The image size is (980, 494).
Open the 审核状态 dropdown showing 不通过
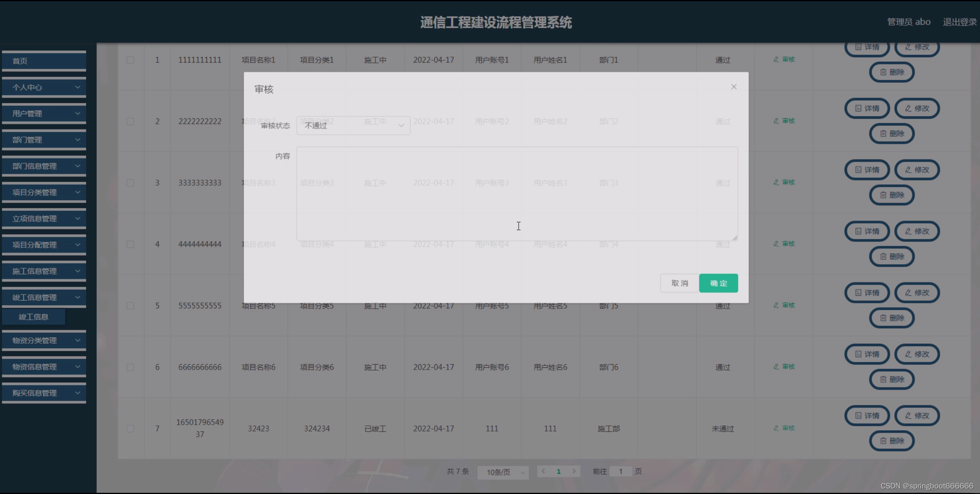pyautogui.click(x=353, y=125)
